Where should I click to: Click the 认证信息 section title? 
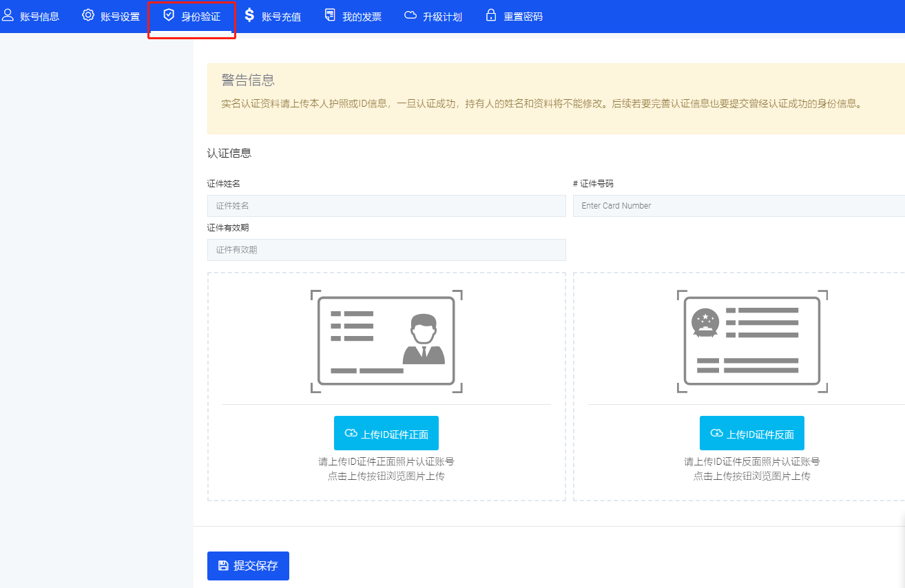point(229,153)
